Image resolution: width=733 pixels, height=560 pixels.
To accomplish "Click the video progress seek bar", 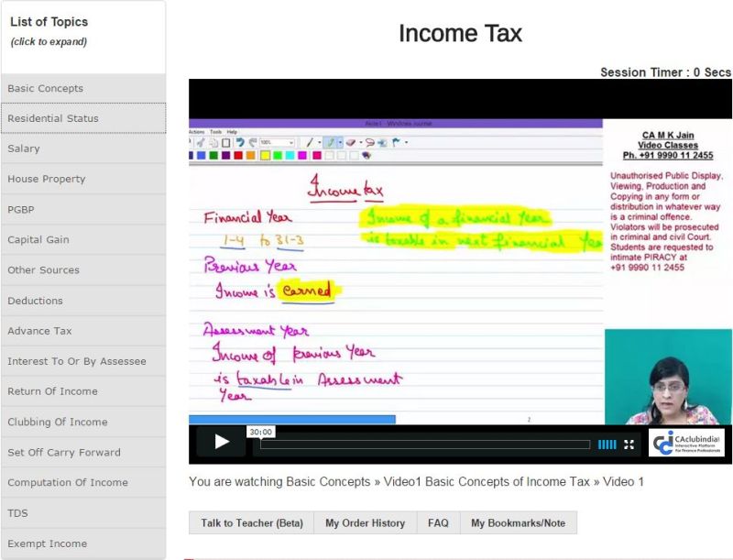I will pos(425,445).
